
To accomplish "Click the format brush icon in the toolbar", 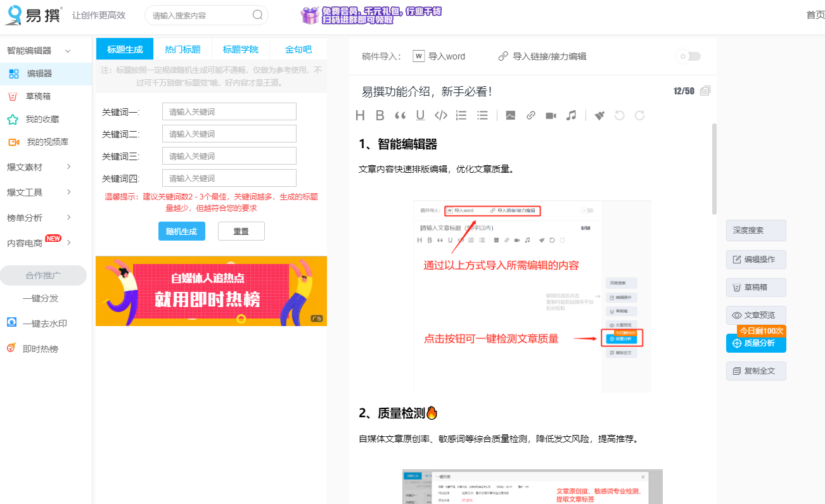I will pos(598,115).
